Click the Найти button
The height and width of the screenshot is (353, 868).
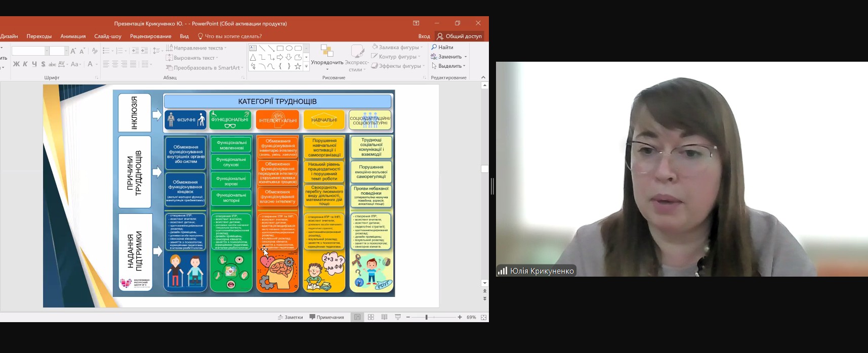pyautogui.click(x=442, y=47)
